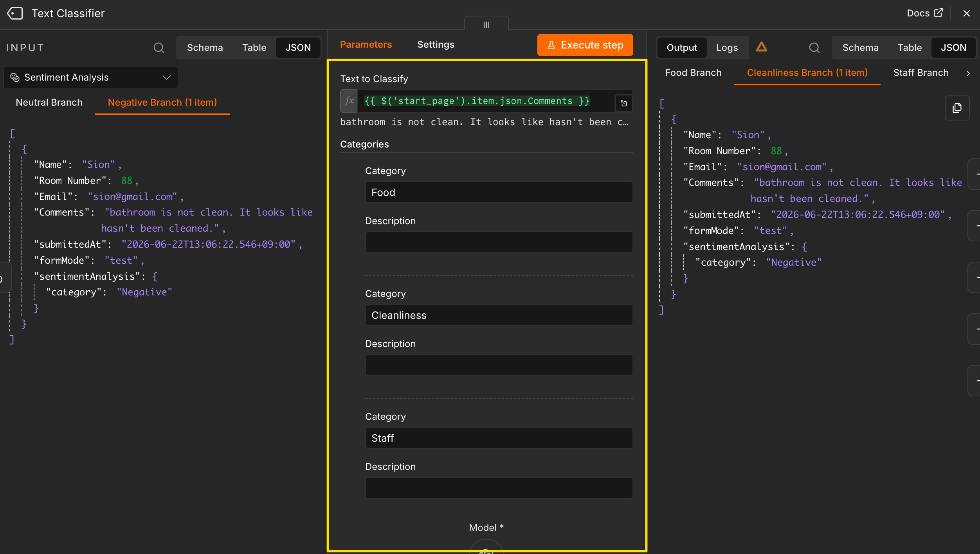Switch to the Logs tab

tap(727, 48)
